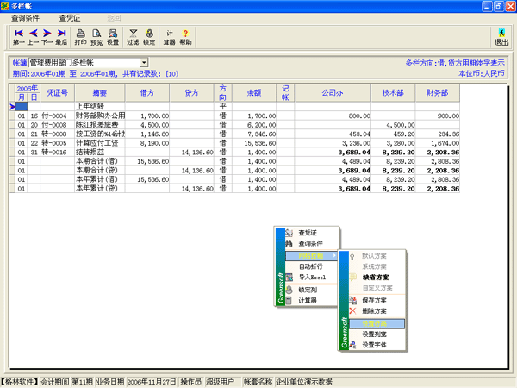
Task: Click the 方向 column header
Action: coord(223,93)
